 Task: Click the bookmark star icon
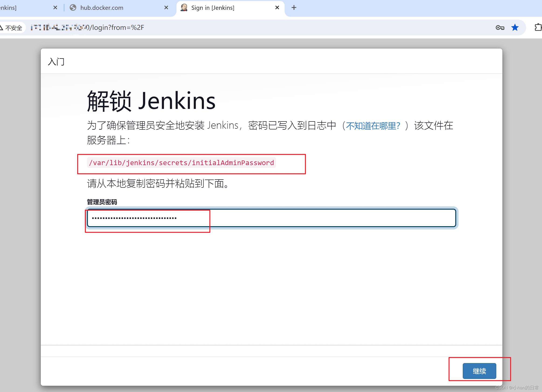click(x=515, y=28)
